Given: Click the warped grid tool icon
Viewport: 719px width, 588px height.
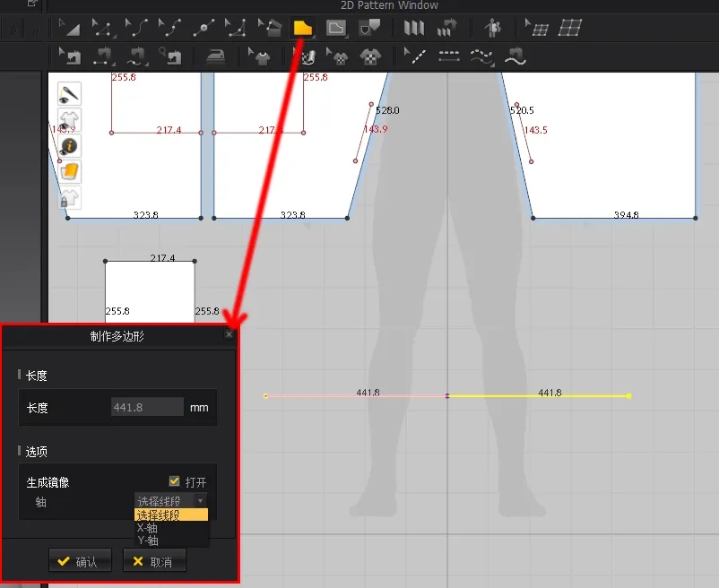Looking at the screenshot, I should click(x=570, y=28).
